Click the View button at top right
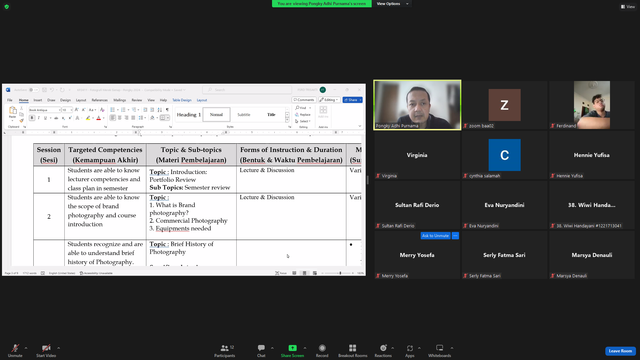This screenshot has width=640, height=360. (x=628, y=7)
